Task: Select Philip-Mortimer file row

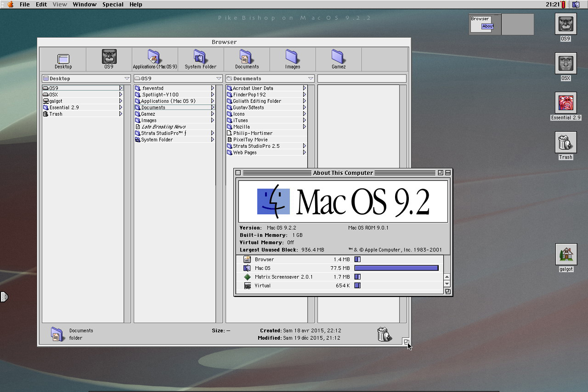Action: click(266, 133)
